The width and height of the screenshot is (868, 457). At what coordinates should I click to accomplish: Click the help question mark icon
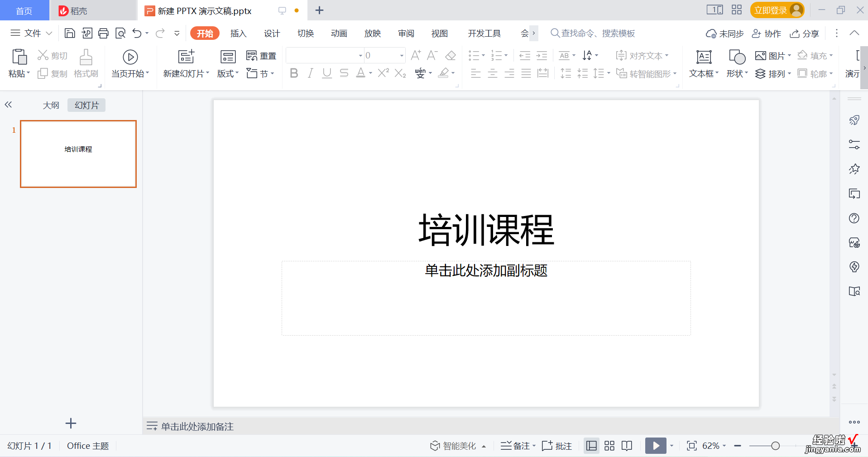pos(854,218)
